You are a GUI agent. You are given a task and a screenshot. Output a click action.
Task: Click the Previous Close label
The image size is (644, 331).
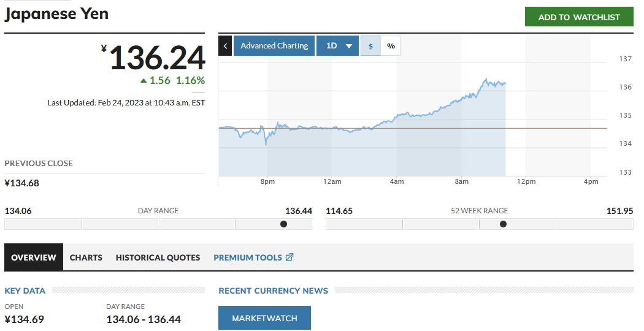click(x=39, y=164)
